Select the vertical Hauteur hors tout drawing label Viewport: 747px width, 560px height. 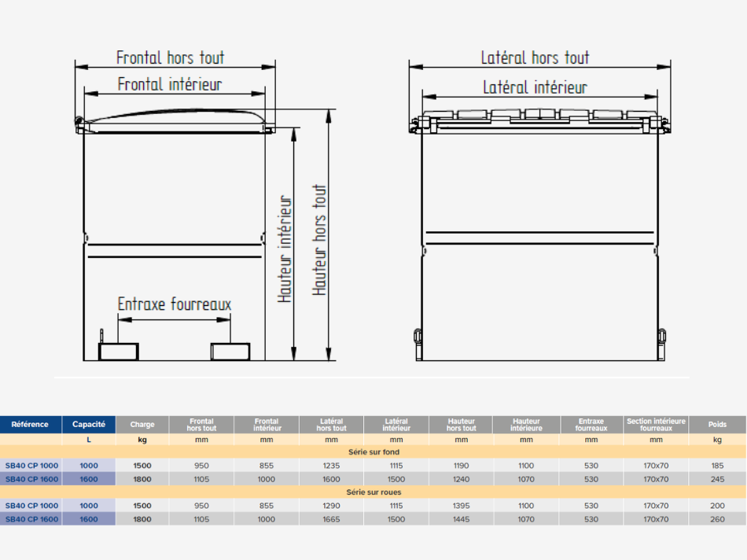click(319, 240)
